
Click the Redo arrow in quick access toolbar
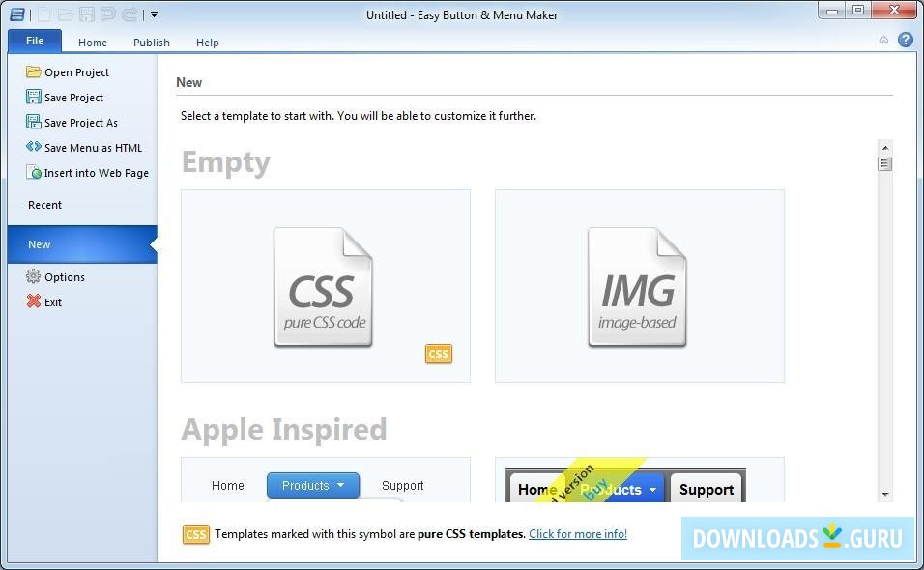coord(130,14)
